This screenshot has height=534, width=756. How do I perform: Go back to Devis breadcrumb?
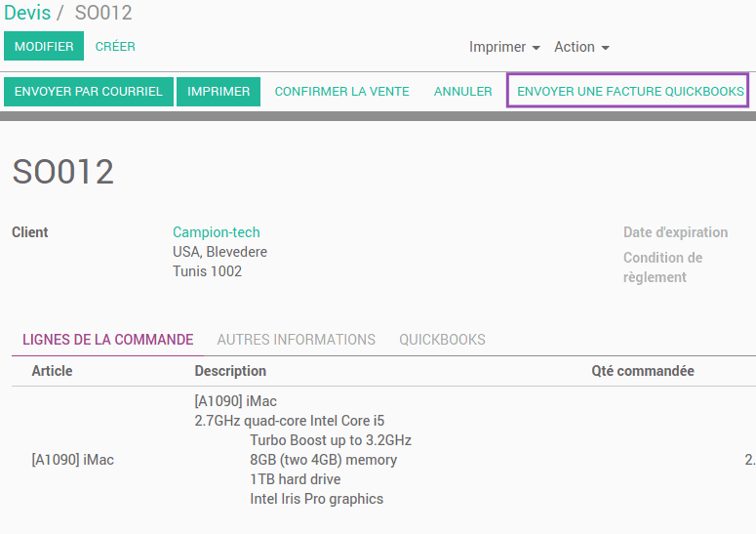click(27, 13)
